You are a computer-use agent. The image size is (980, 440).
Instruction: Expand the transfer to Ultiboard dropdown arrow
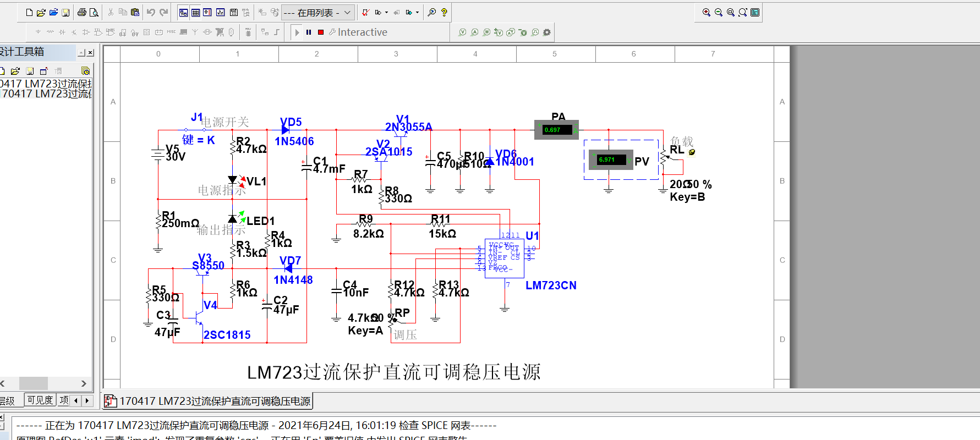386,12
